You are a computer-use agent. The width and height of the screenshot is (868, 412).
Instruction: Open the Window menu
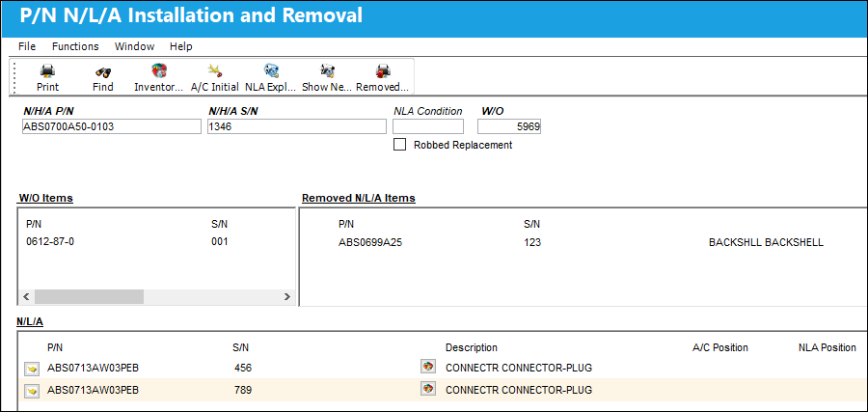pyautogui.click(x=134, y=46)
